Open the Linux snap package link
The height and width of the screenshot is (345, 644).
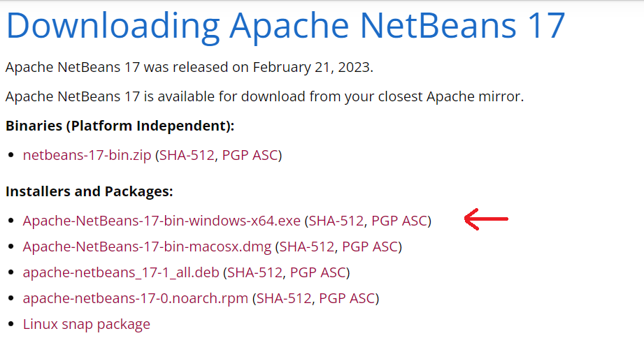tap(87, 324)
